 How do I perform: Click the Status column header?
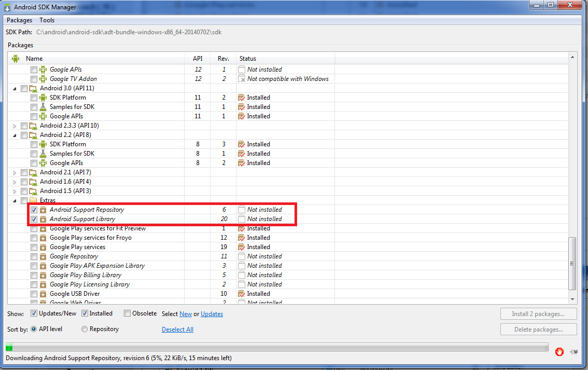[285, 59]
